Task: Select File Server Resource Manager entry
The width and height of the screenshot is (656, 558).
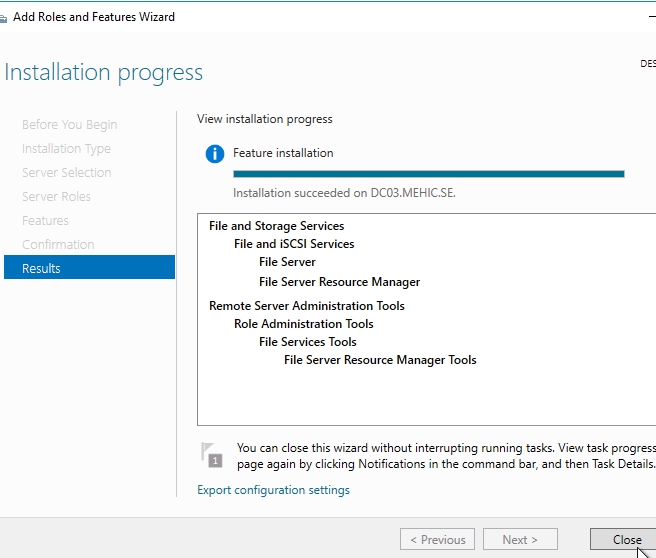Action: click(x=339, y=282)
